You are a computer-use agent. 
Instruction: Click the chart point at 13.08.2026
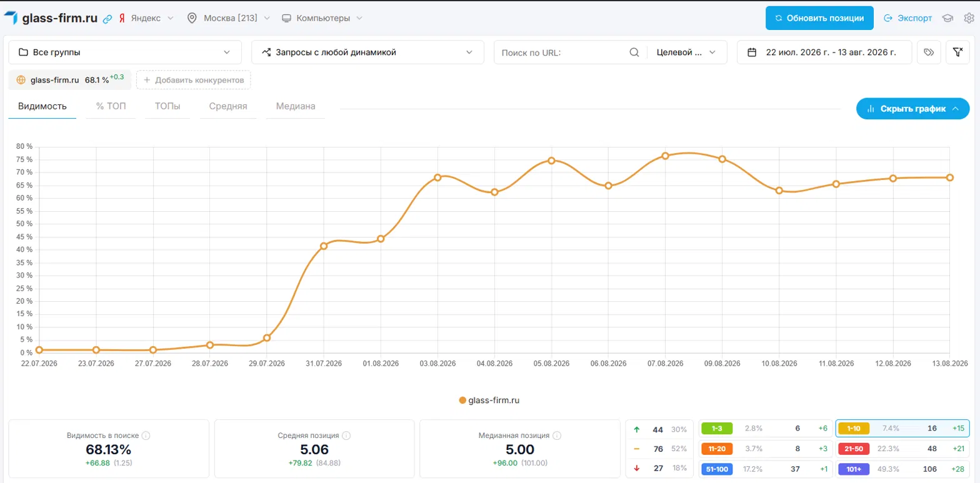[x=950, y=177]
